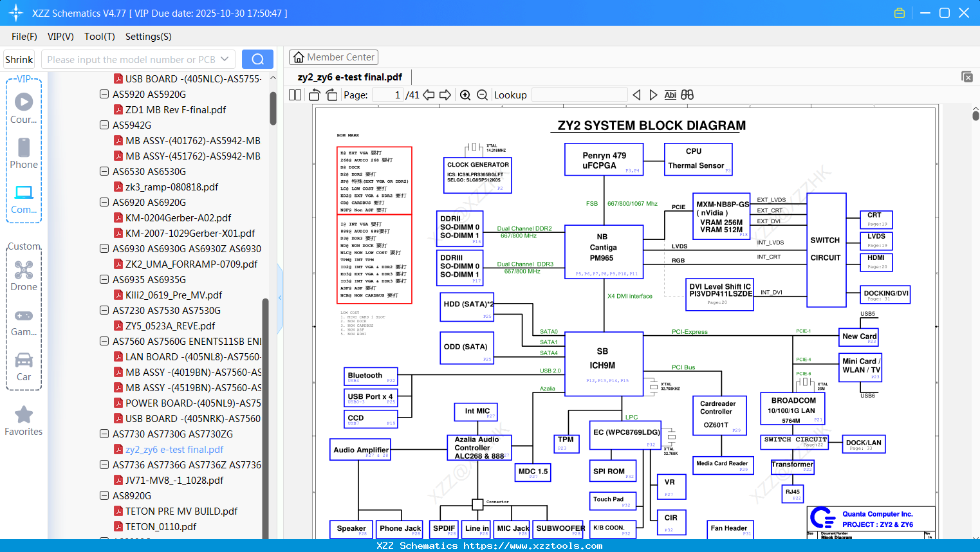Image resolution: width=980 pixels, height=552 pixels.
Task: Select the highlighted zy2_zy6 e-test final.pdf file
Action: [x=174, y=449]
